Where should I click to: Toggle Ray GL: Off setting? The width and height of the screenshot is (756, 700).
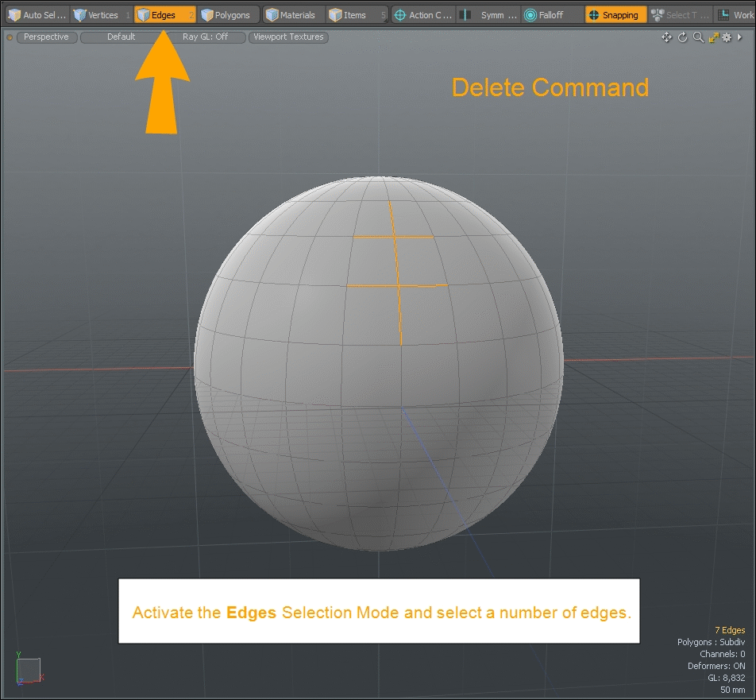[205, 37]
